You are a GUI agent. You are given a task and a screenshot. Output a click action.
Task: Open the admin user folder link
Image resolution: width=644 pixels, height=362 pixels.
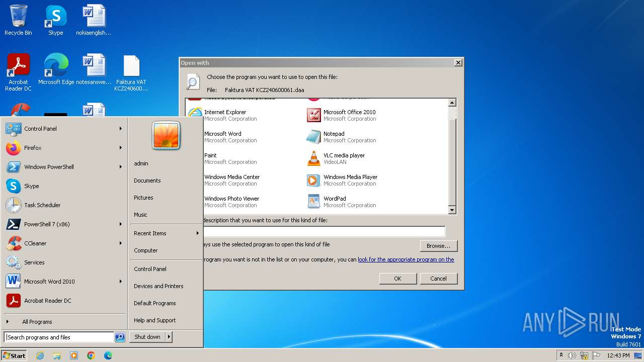141,163
